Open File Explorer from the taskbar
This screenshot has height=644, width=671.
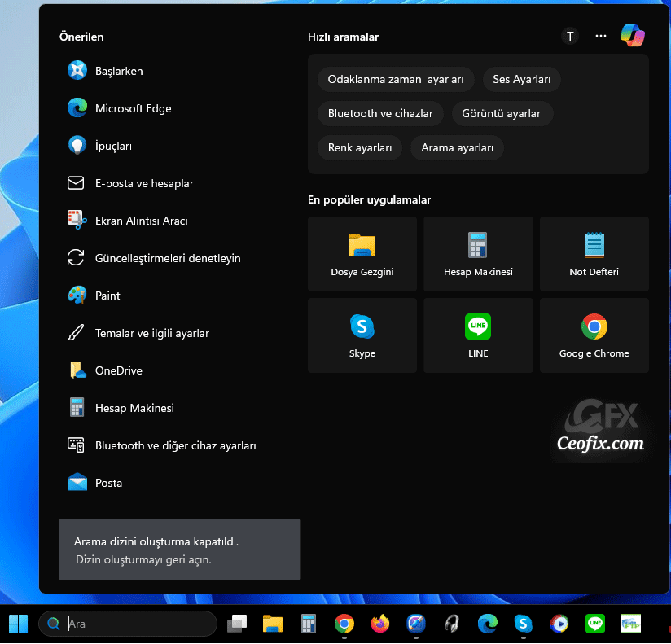(273, 624)
